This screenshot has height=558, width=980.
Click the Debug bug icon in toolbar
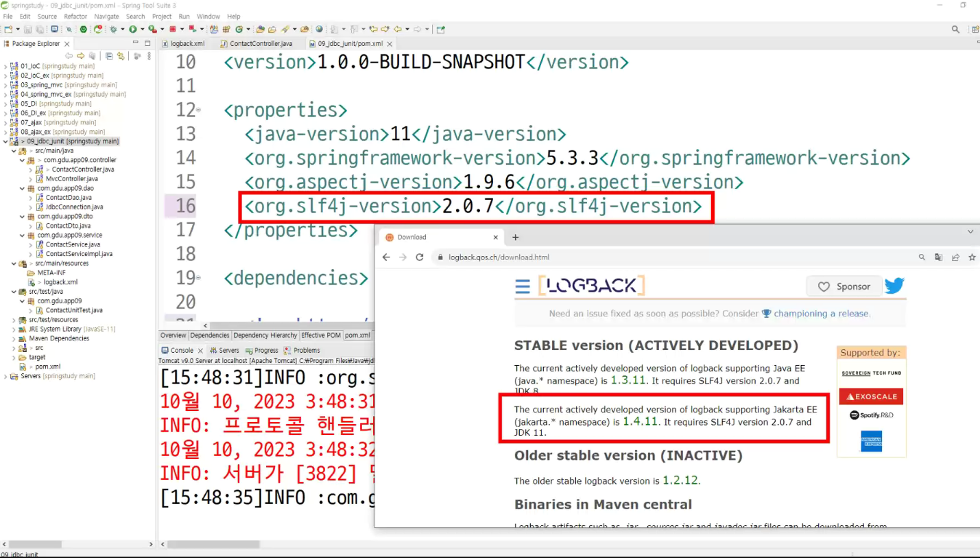(113, 30)
